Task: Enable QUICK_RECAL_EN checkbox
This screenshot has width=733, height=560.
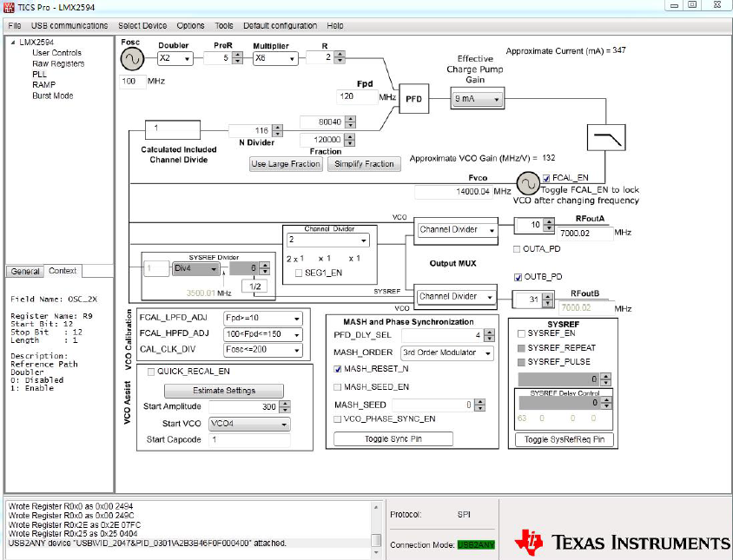Action: [151, 372]
